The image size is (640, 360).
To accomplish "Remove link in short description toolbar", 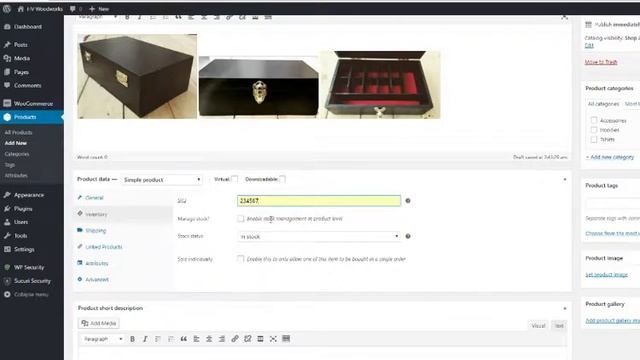I will point(247,339).
